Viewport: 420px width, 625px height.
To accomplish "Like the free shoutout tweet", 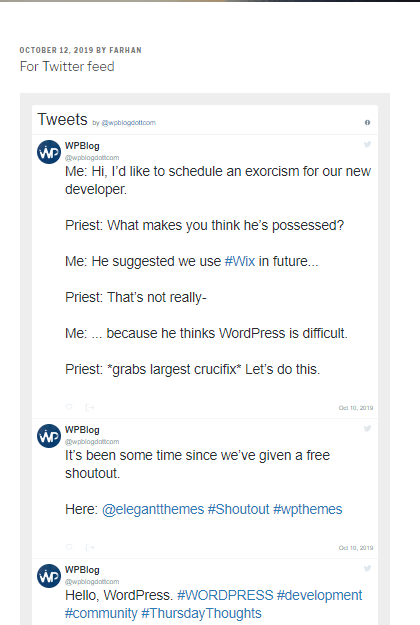I will pyautogui.click(x=69, y=547).
